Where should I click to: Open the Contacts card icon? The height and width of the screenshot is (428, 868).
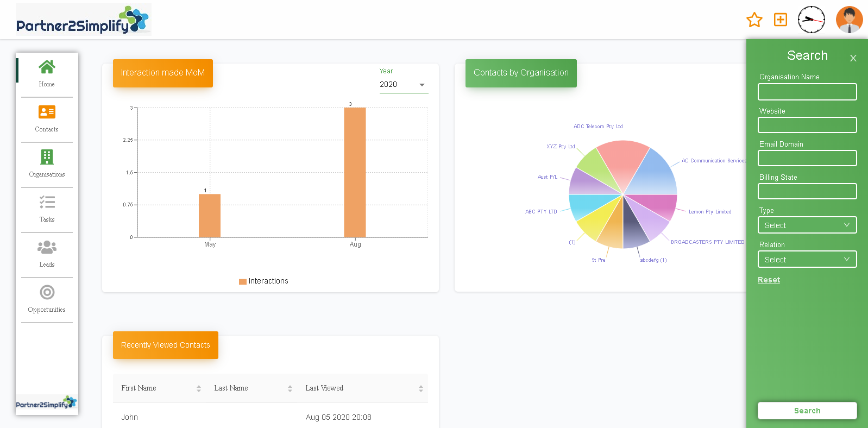[x=47, y=112]
